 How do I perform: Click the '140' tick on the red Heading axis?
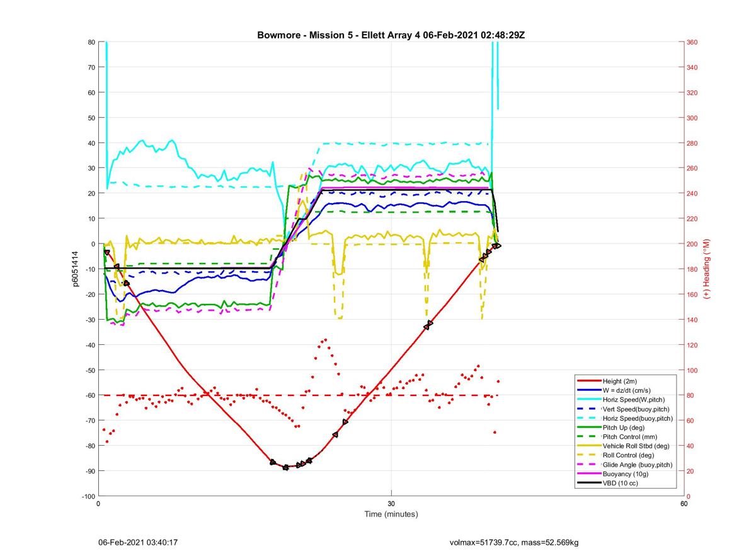click(692, 320)
